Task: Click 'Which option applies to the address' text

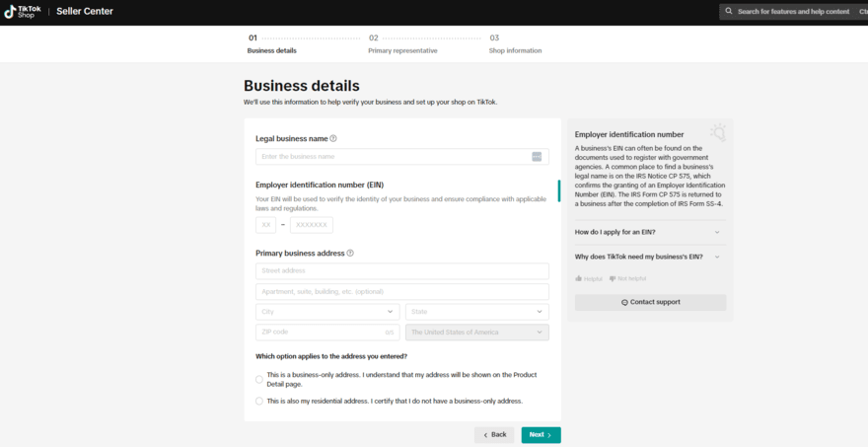Action: [x=331, y=357]
